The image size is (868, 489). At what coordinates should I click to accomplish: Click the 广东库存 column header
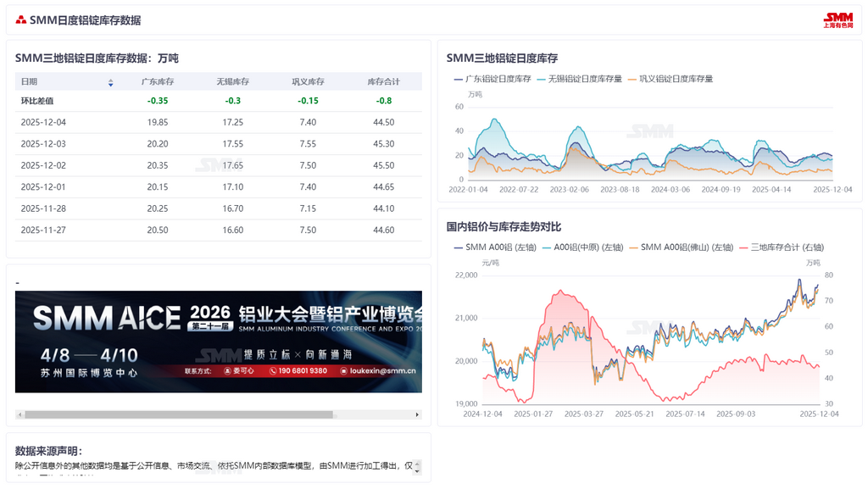pyautogui.click(x=158, y=82)
